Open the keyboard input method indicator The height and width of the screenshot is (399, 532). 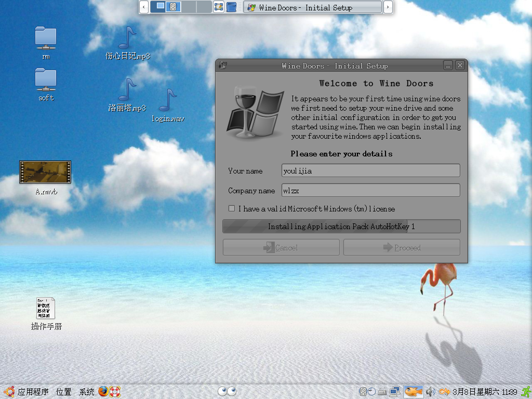pos(382,392)
